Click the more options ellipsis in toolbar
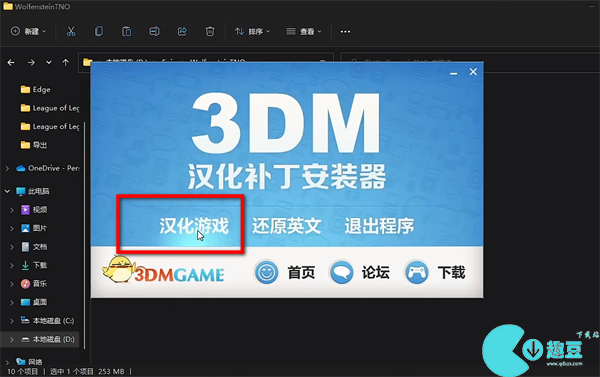Screen dimensions: 600x377 345,31
